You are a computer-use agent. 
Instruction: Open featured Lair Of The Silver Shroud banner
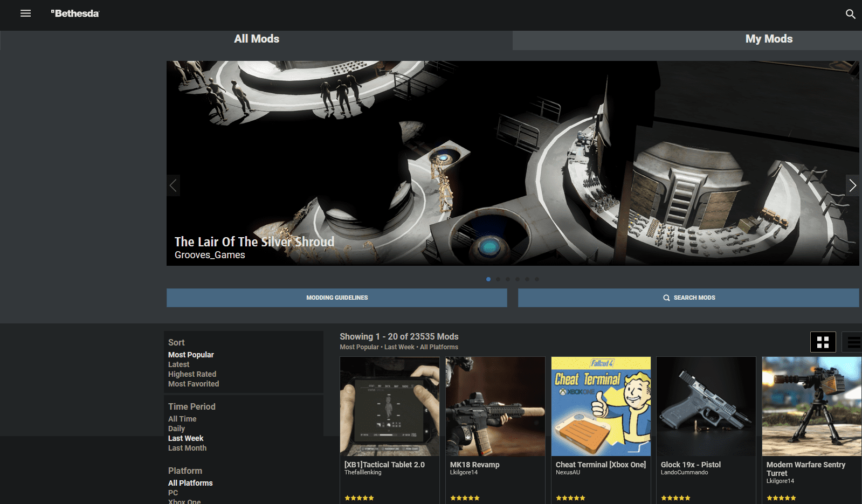tap(513, 163)
